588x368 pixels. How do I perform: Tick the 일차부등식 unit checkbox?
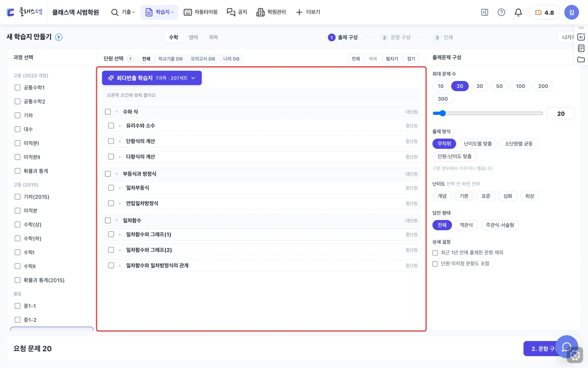(x=111, y=188)
